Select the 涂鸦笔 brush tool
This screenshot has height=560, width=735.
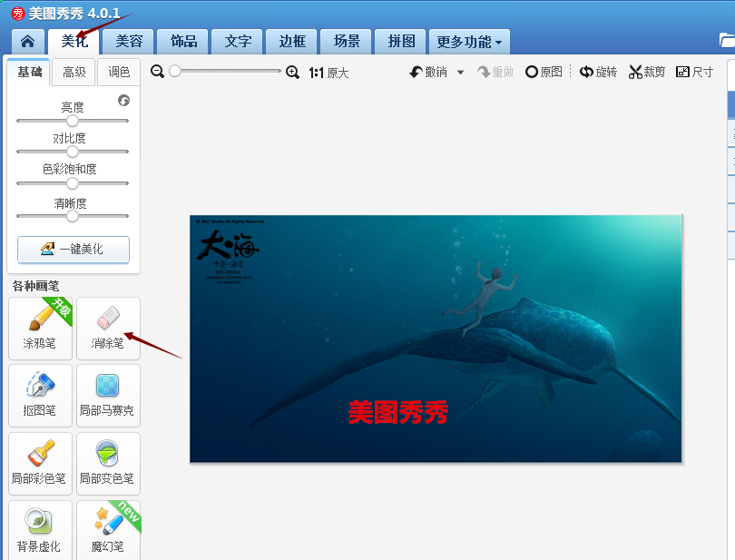[40, 329]
